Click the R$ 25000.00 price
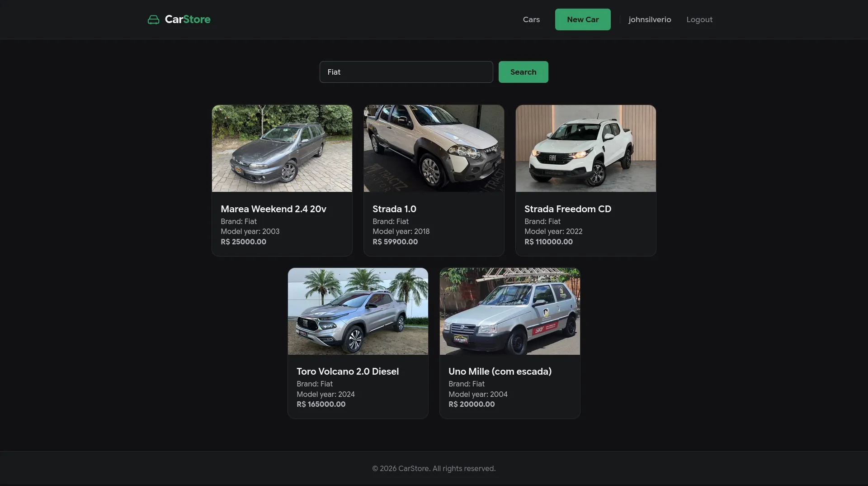The width and height of the screenshot is (868, 486). [243, 242]
